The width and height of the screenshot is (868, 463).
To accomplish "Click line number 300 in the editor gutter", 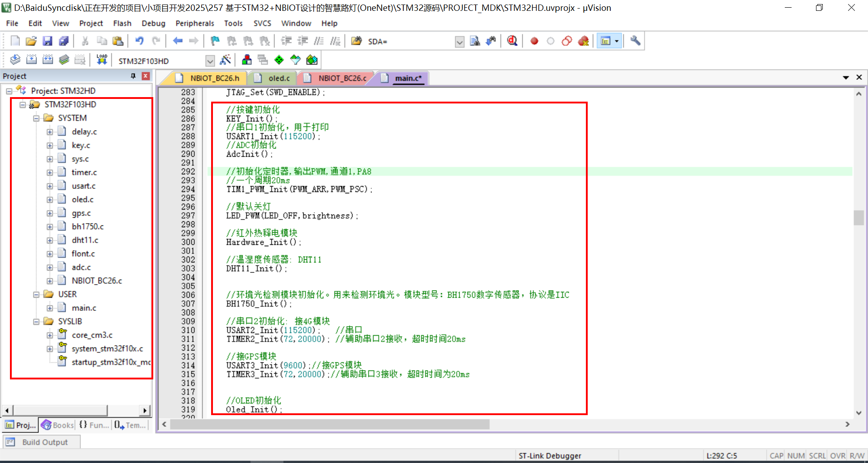I will pos(188,242).
